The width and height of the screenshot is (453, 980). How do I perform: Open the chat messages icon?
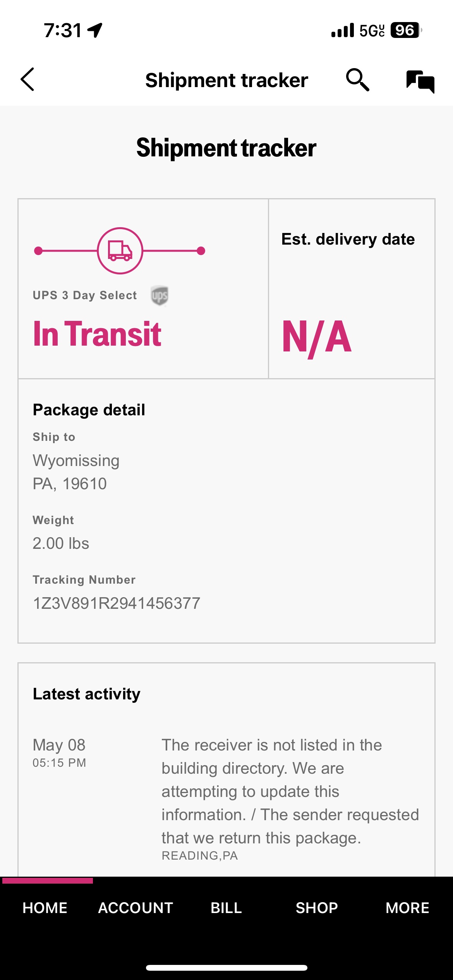point(420,81)
